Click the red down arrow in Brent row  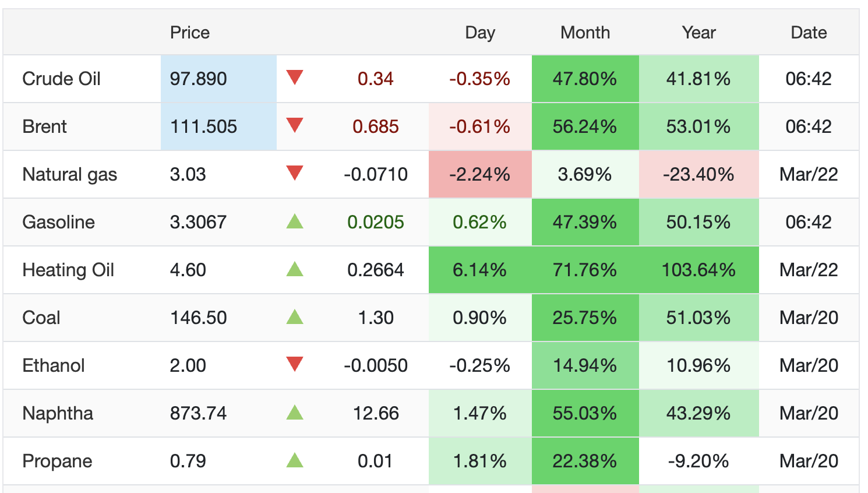[x=295, y=125]
